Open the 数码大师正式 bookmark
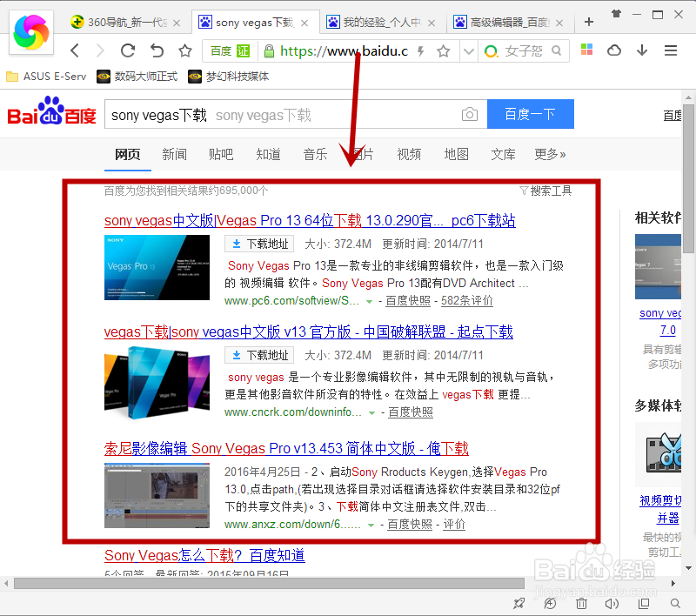 [137, 77]
